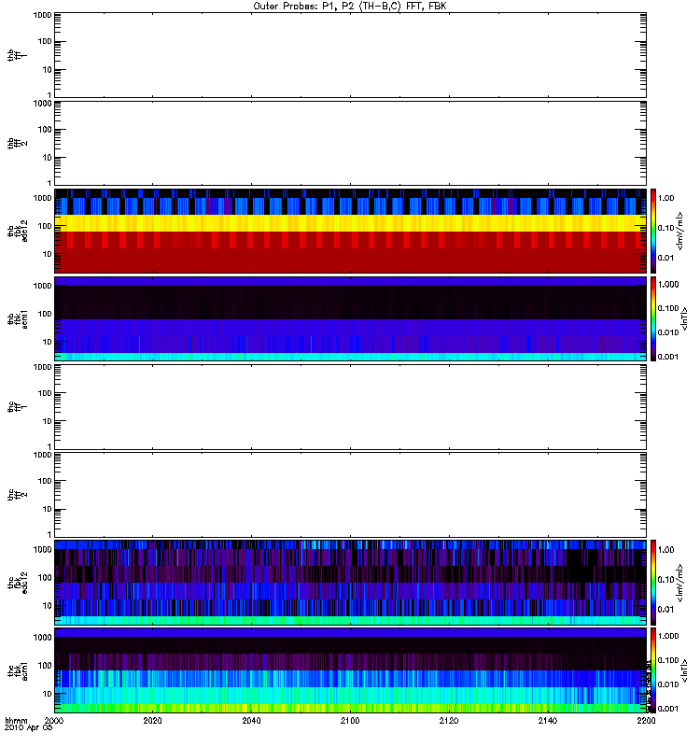Click the "<|mV/m|>" unit label beside thb edc12 color bar
Viewport: 700px width, 747px height.
point(680,231)
